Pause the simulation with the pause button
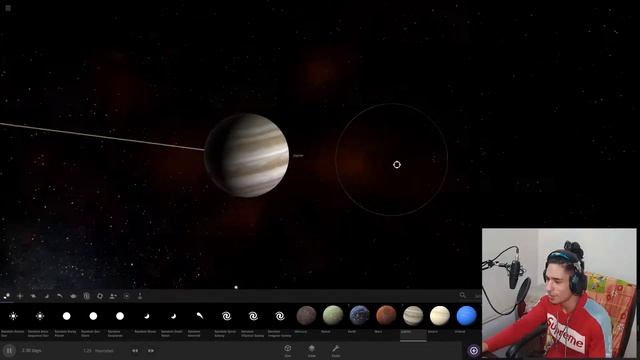The width and height of the screenshot is (640, 360). (x=9, y=351)
